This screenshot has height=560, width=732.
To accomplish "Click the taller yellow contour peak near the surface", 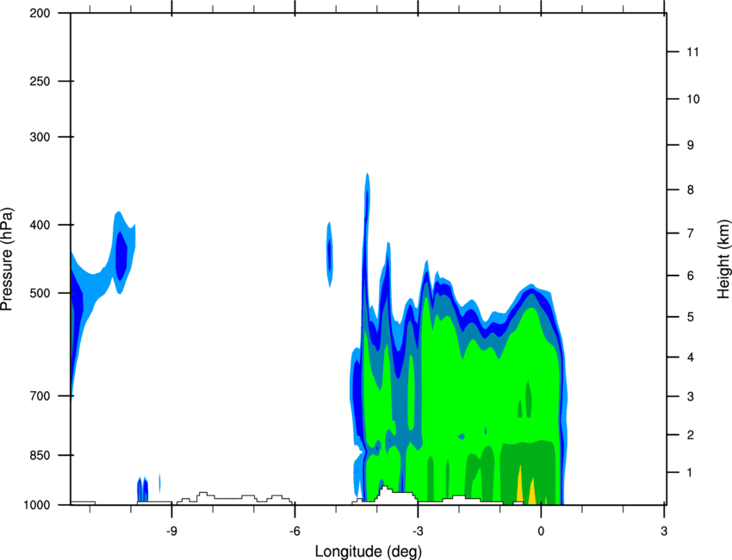I will [519, 486].
